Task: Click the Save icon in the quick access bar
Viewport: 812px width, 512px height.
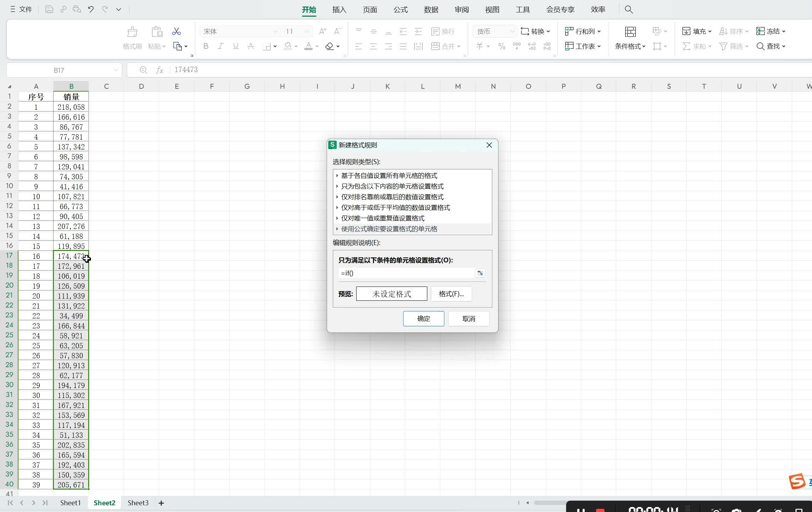Action: tap(49, 10)
